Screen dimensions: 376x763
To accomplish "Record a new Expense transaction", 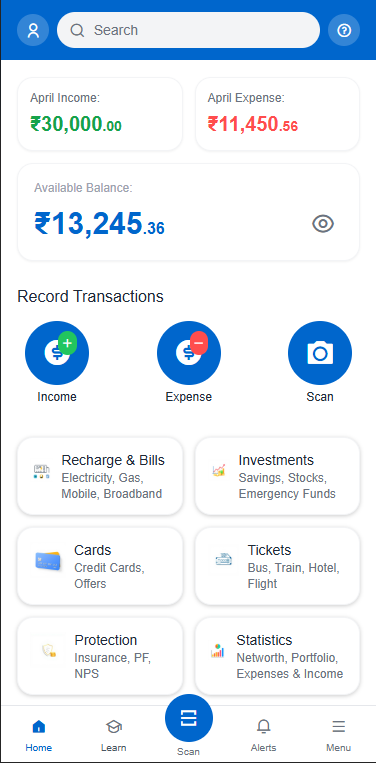I will click(x=189, y=353).
